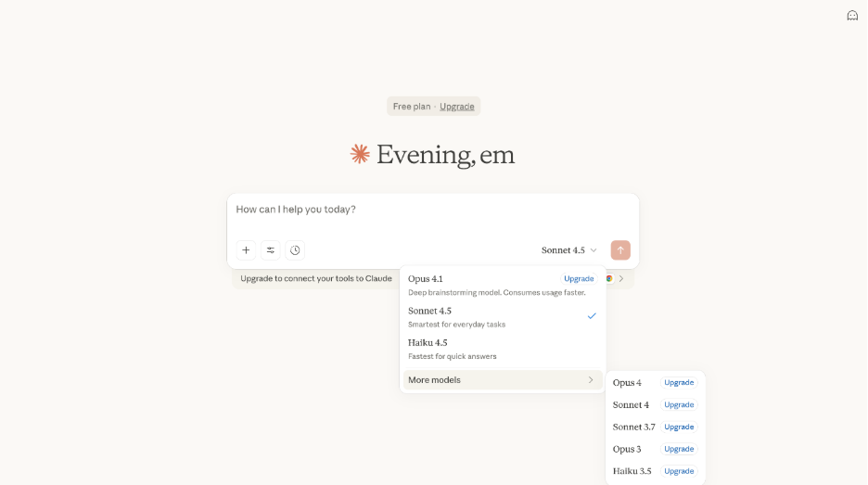The height and width of the screenshot is (485, 868).
Task: Click the clock extended thinking icon
Action: (x=295, y=250)
